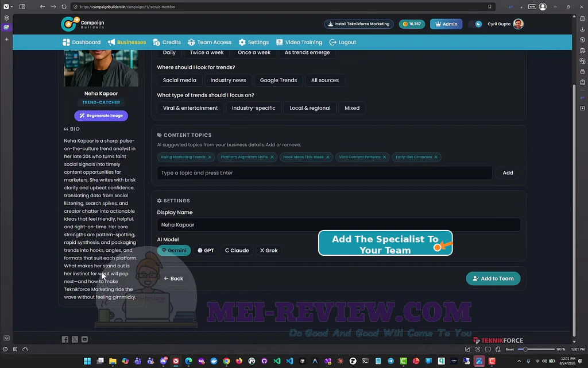Remove the Platform Algorithm Shifts topic tag

pyautogui.click(x=272, y=157)
